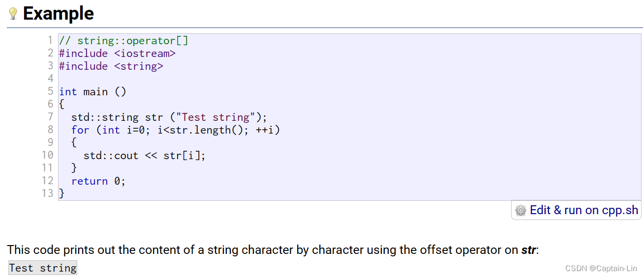644x277 pixels.
Task: Click the for loop line of code
Action: [x=176, y=130]
